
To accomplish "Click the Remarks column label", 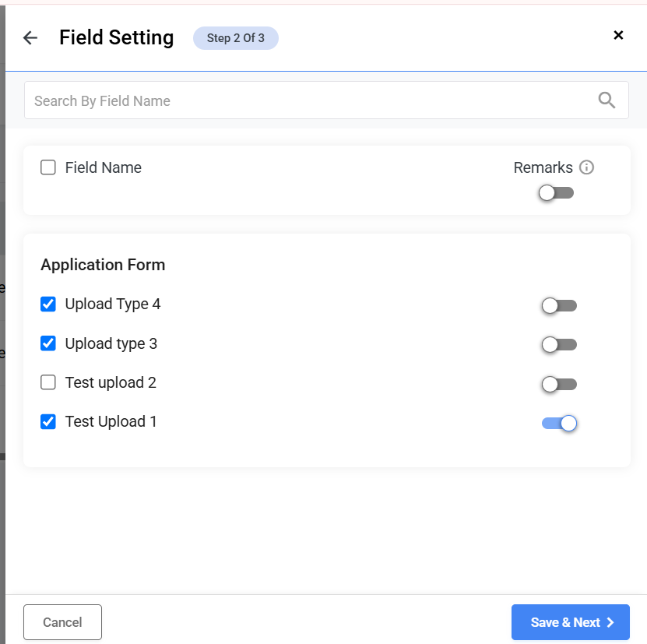I will click(x=543, y=167).
